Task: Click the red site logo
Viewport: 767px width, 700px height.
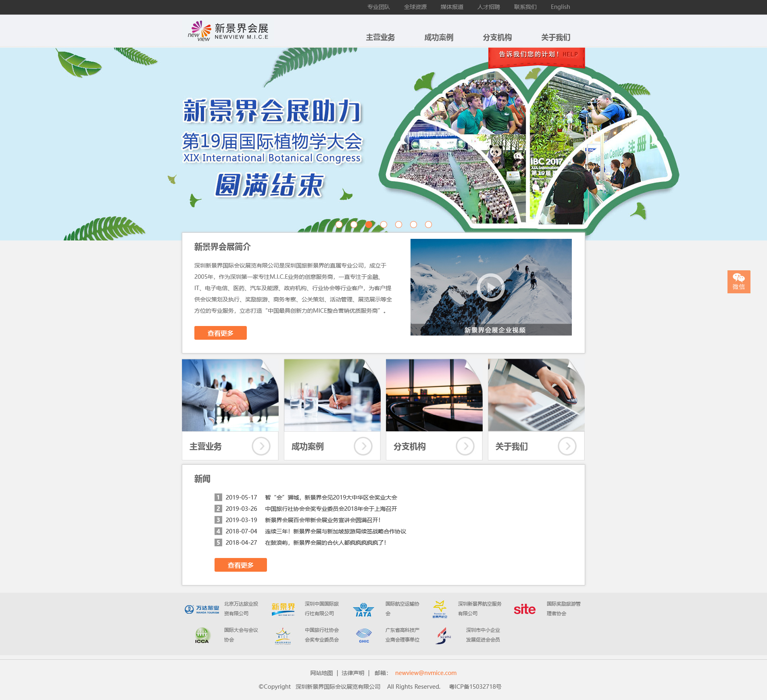Action: [x=524, y=609]
